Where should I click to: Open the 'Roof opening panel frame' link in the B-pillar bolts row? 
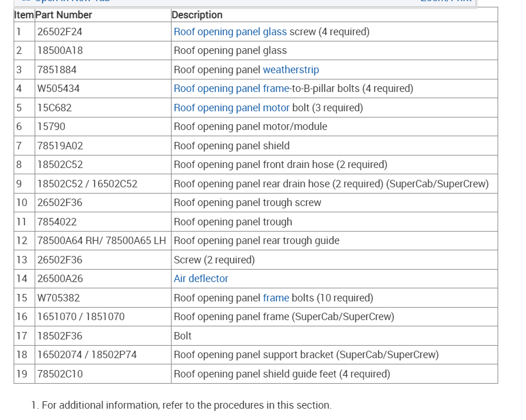click(x=231, y=89)
